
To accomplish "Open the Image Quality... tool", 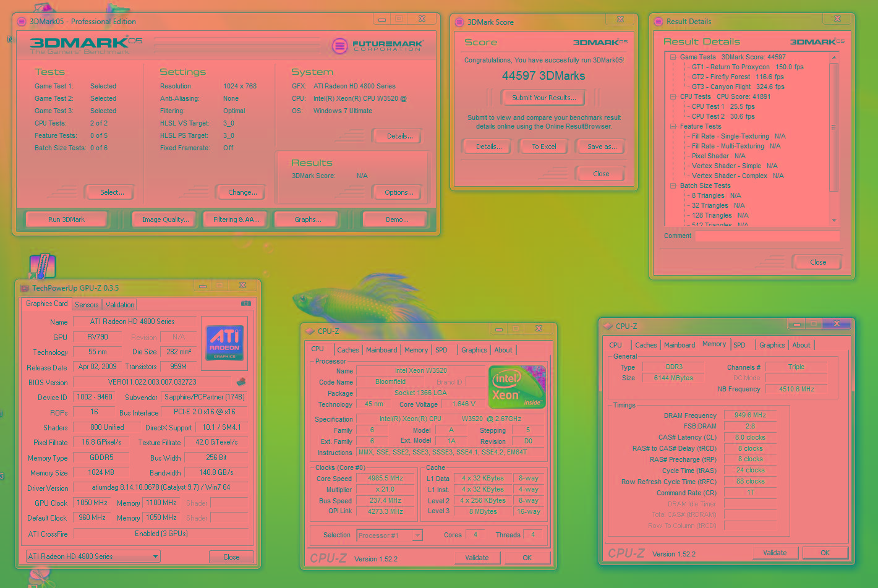I will pyautogui.click(x=166, y=219).
